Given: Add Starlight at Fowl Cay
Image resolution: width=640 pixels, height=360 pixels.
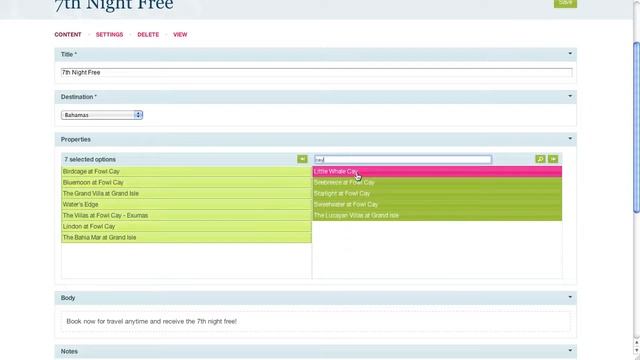Looking at the screenshot, I should click(437, 193).
